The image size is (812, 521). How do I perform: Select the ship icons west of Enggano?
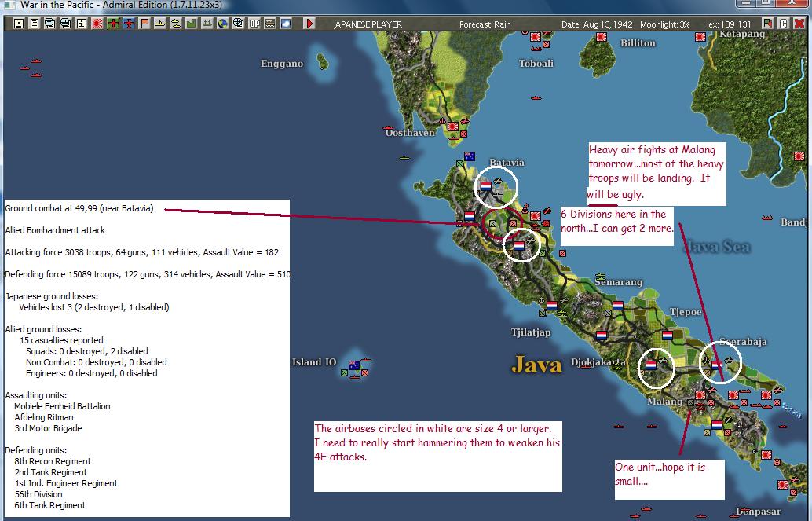pos(31,68)
